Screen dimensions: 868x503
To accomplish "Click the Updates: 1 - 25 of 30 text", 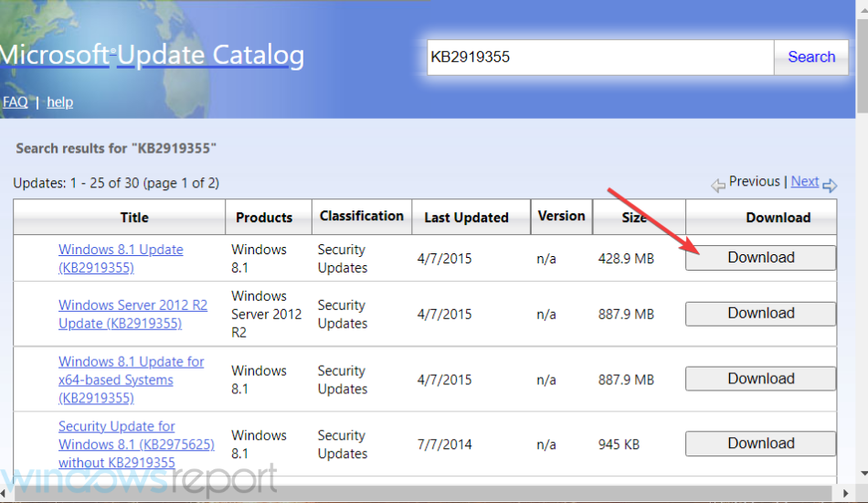I will (116, 183).
